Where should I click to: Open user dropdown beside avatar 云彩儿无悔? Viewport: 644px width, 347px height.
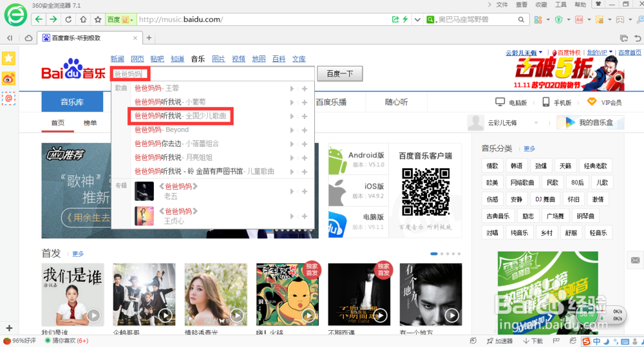pos(536,123)
